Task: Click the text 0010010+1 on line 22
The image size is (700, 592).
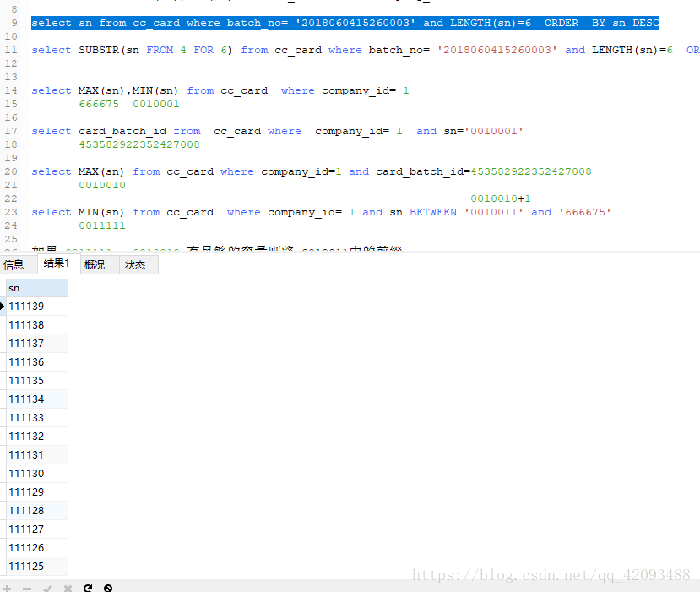Action: [x=501, y=198]
